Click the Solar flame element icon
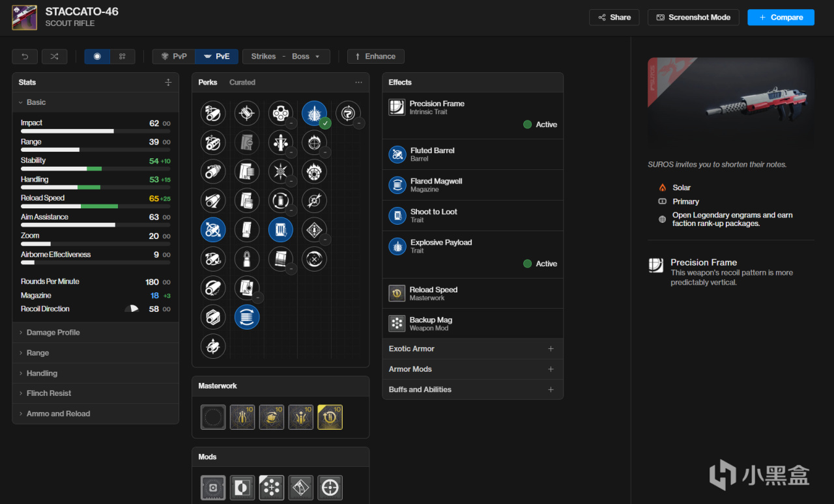The image size is (834, 504). pyautogui.click(x=663, y=188)
